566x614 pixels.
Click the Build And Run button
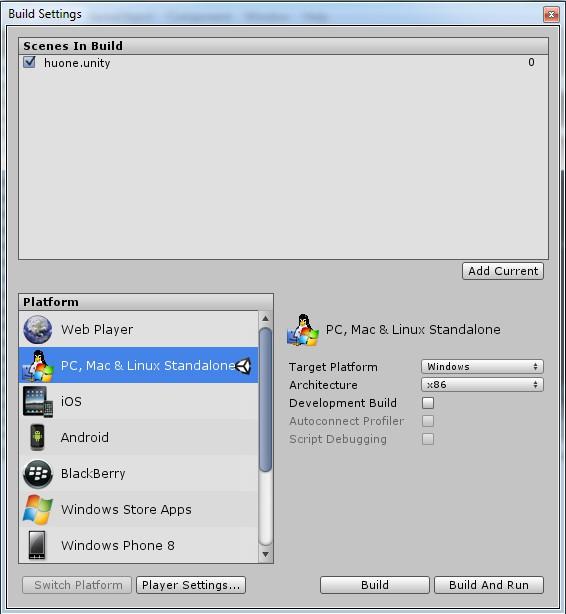click(489, 585)
